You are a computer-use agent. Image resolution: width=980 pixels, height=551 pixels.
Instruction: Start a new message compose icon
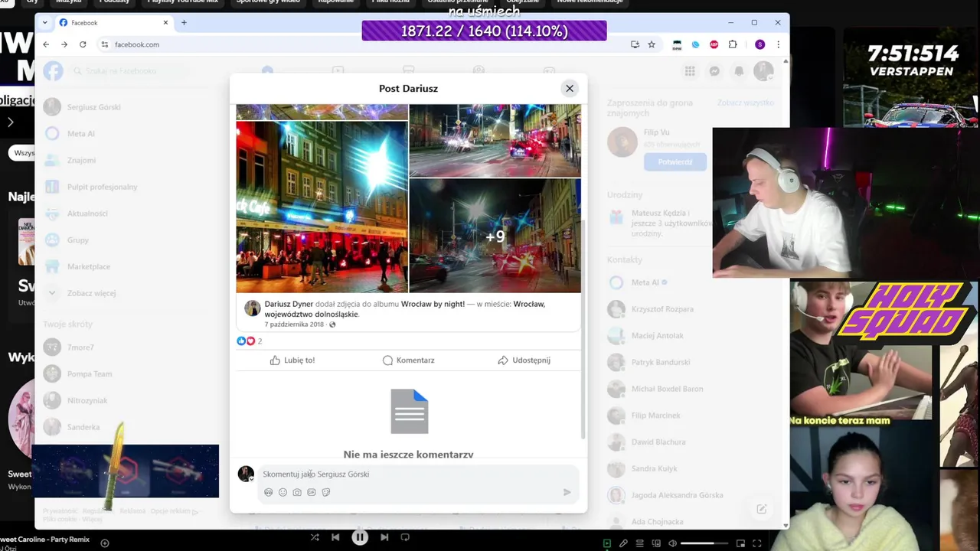pos(762,509)
